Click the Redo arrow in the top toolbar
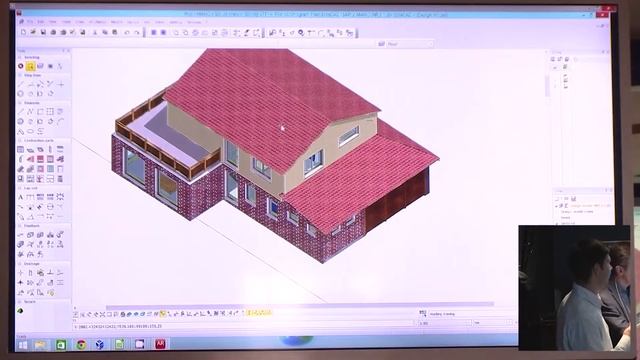The width and height of the screenshot is (640, 360). 136,33
